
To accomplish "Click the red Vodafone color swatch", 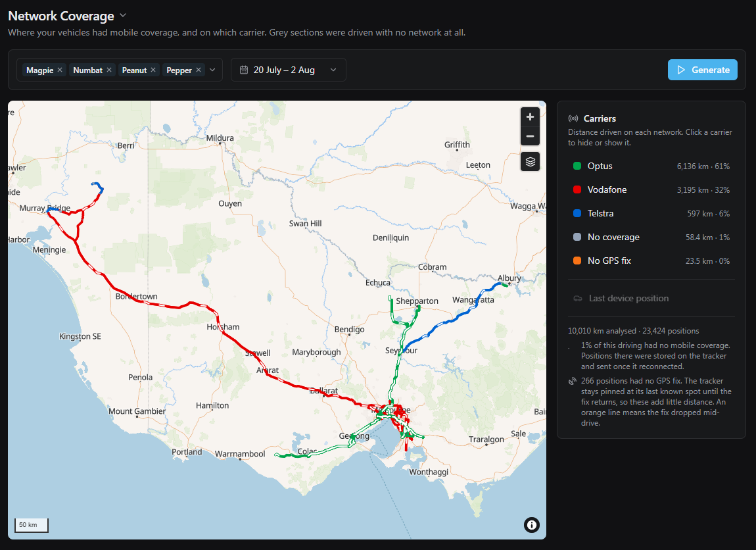I will pyautogui.click(x=577, y=189).
